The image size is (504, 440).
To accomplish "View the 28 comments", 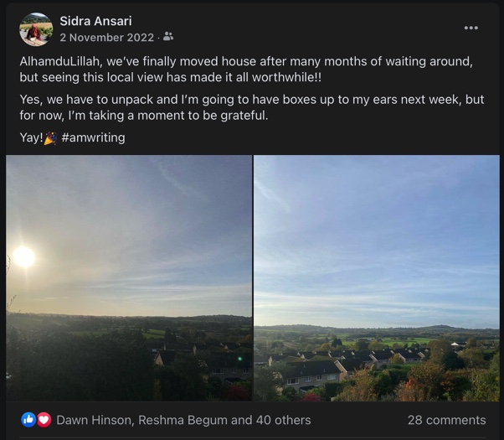I will pyautogui.click(x=446, y=420).
